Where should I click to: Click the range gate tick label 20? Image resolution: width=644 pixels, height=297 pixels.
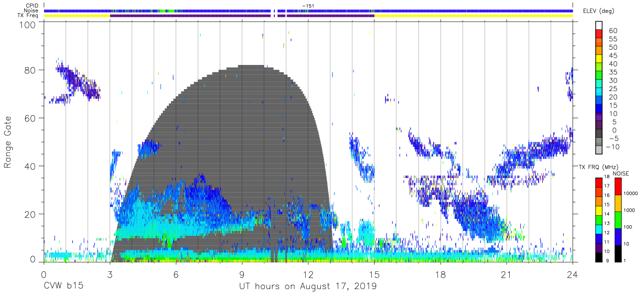(x=30, y=215)
